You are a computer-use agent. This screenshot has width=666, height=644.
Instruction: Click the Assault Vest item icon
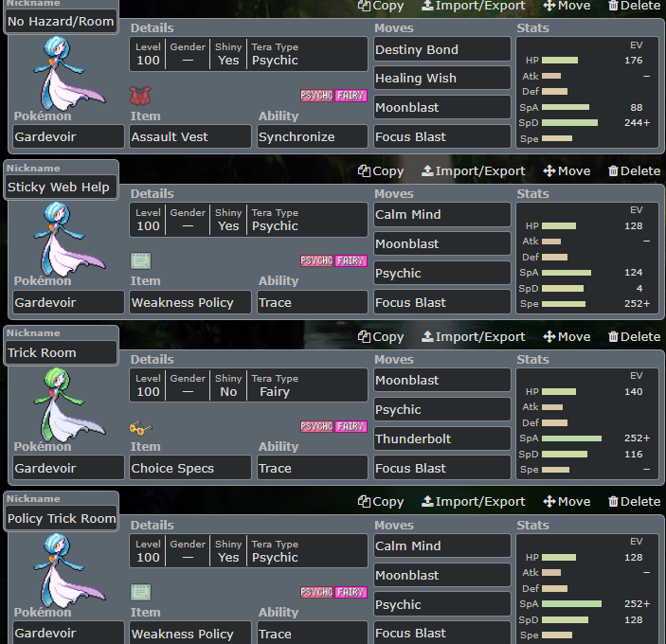click(x=140, y=96)
